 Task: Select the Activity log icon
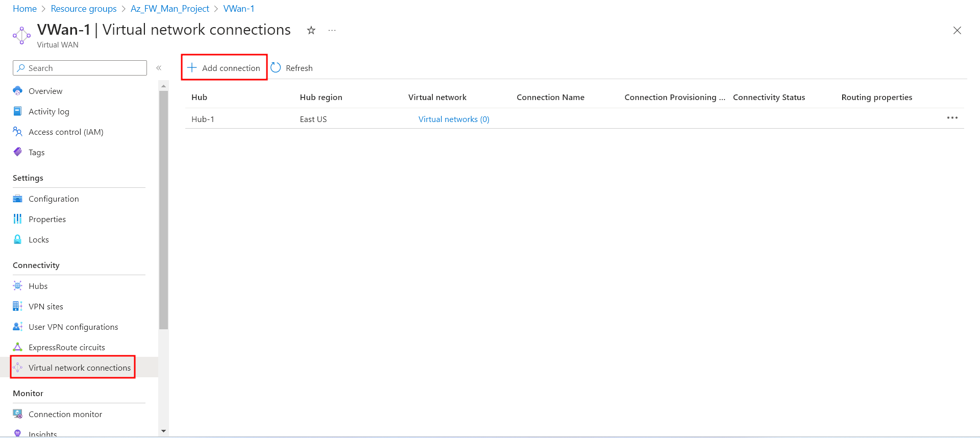[18, 111]
